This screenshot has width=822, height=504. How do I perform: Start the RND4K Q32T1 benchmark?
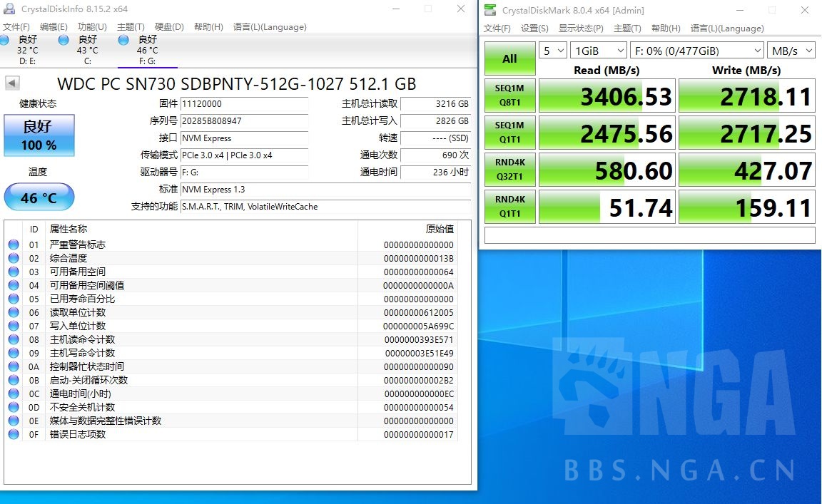coord(509,170)
